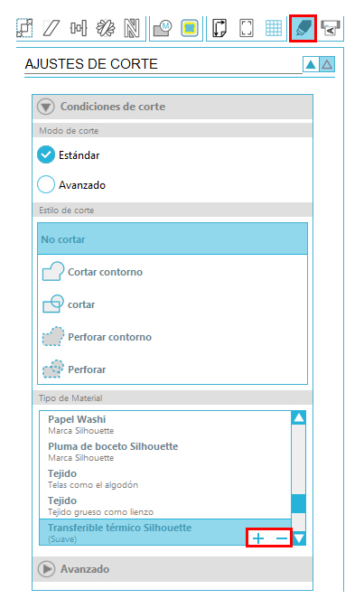364x608 pixels.
Task: Open the Cut Settings blade icon
Action: [303, 28]
